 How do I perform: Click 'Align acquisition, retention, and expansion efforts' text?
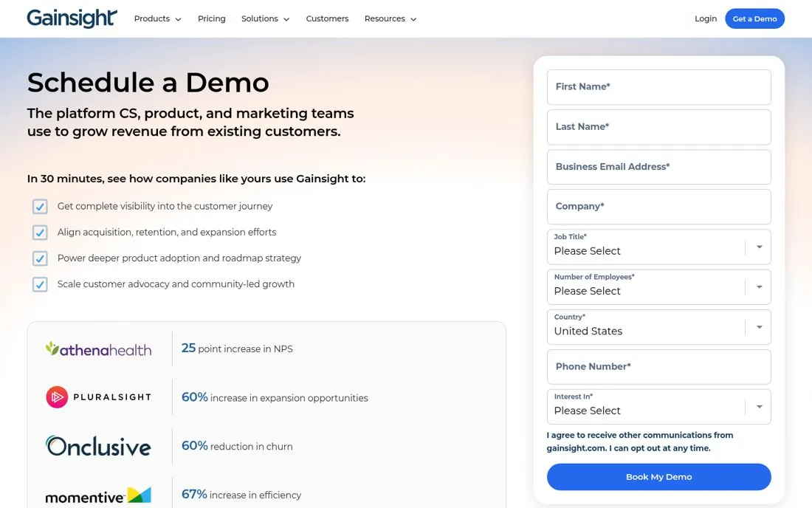(x=167, y=232)
